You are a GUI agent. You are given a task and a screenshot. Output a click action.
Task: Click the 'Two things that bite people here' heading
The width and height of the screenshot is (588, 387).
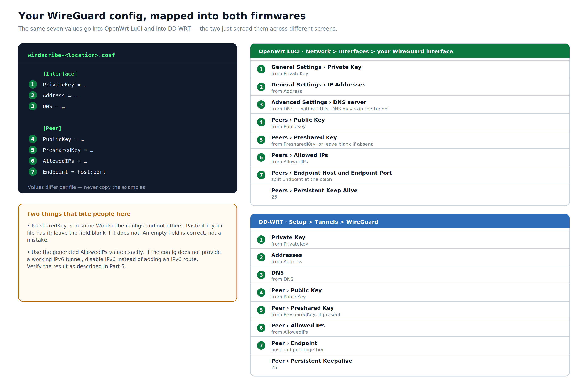[79, 214]
